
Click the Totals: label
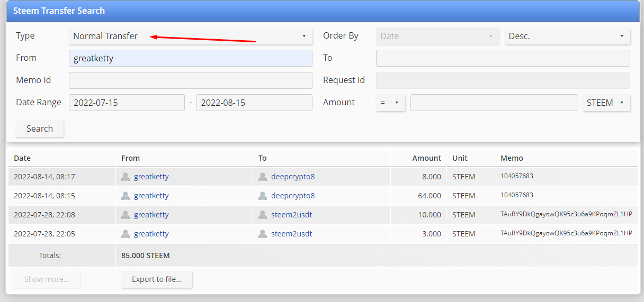point(50,255)
